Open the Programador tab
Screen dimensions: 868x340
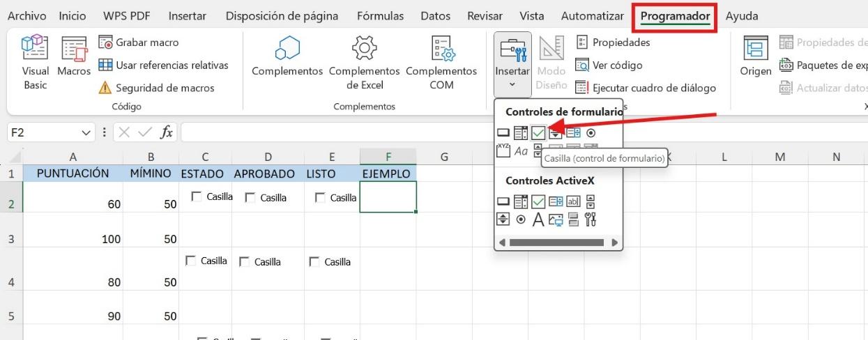675,16
